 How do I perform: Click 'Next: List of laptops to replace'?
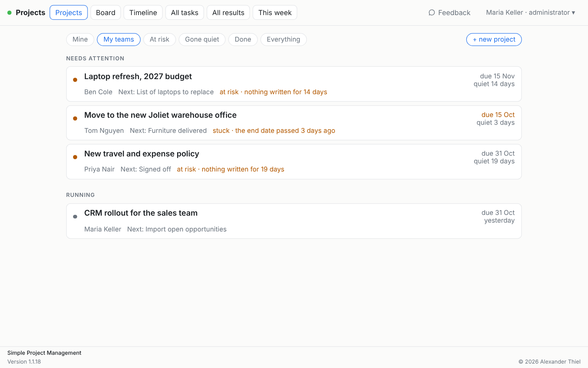point(166,92)
